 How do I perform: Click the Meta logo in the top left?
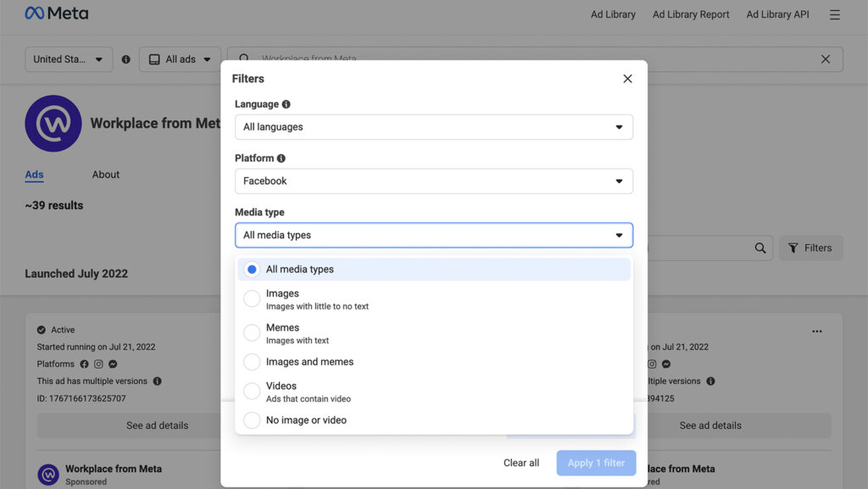pyautogui.click(x=56, y=13)
